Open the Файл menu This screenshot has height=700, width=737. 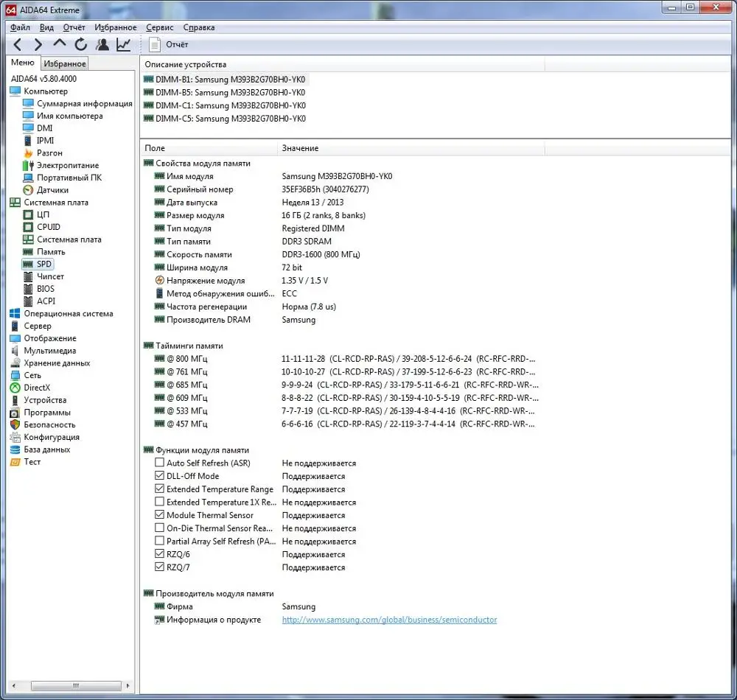pyautogui.click(x=20, y=27)
